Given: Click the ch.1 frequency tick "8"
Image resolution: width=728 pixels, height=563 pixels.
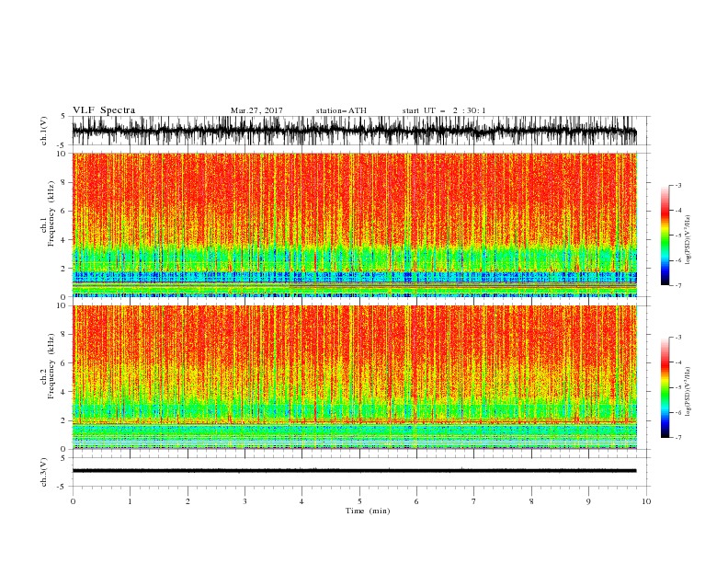Looking at the screenshot, I should coord(63,182).
